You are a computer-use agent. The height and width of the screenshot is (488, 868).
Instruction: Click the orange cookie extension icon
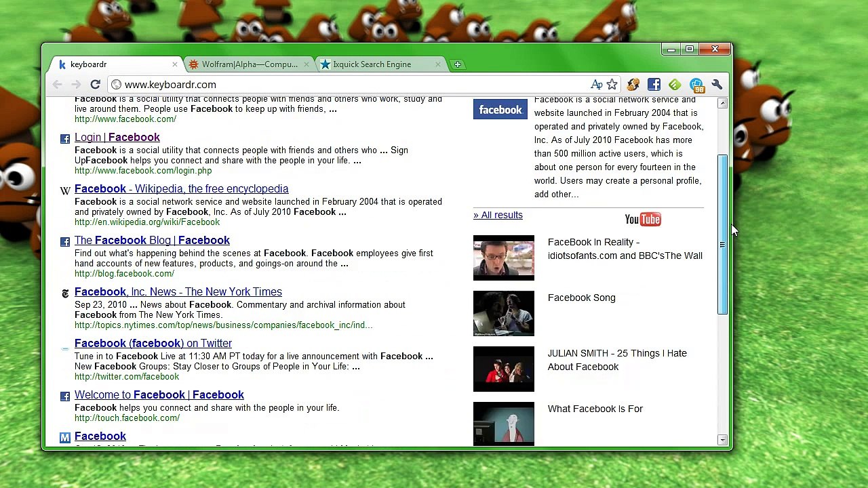pyautogui.click(x=633, y=85)
